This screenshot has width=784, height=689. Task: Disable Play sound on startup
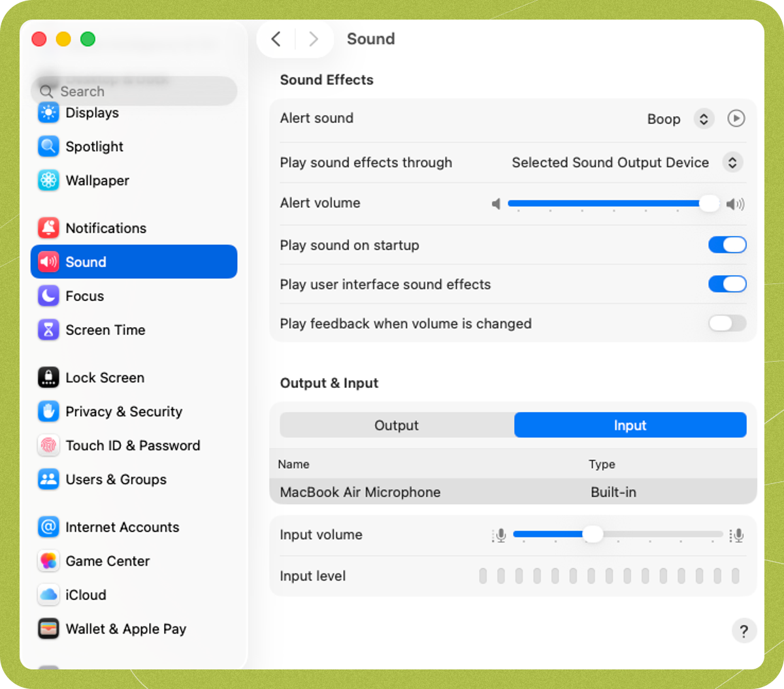727,245
